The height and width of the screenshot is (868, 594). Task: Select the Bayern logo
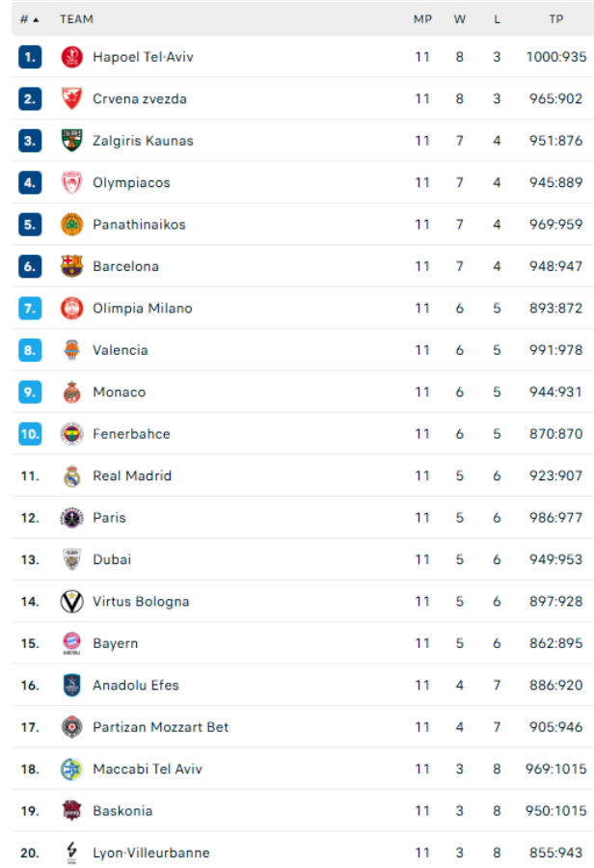pos(71,643)
